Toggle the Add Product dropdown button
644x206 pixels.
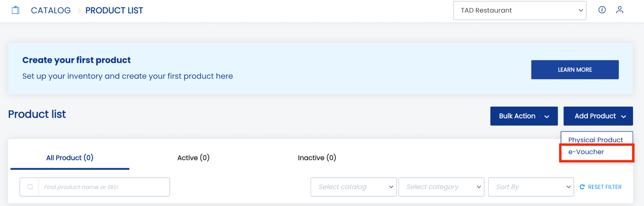(x=598, y=116)
